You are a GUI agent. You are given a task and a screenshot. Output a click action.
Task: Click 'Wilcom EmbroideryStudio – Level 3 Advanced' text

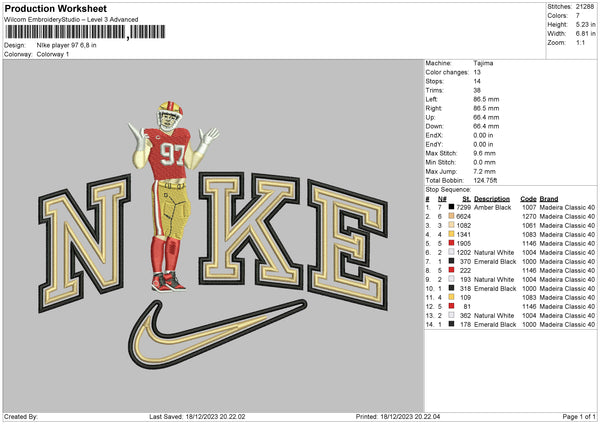coord(71,20)
